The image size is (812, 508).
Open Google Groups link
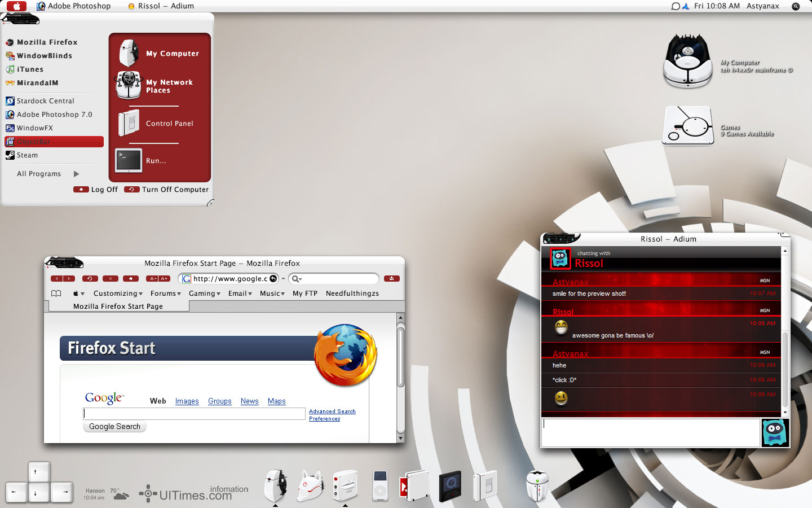coord(220,401)
